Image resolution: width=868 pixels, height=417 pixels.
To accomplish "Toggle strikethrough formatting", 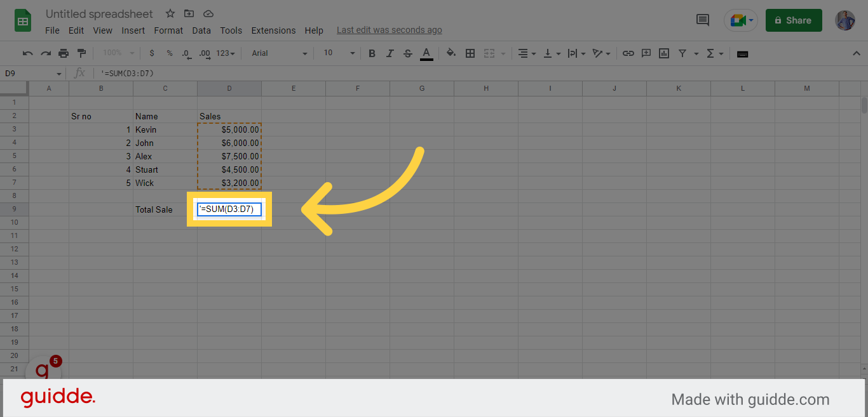I will click(x=407, y=53).
